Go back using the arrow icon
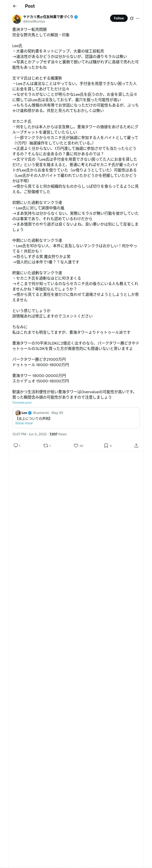This screenshot has width=152, height=868. [x=14, y=6]
